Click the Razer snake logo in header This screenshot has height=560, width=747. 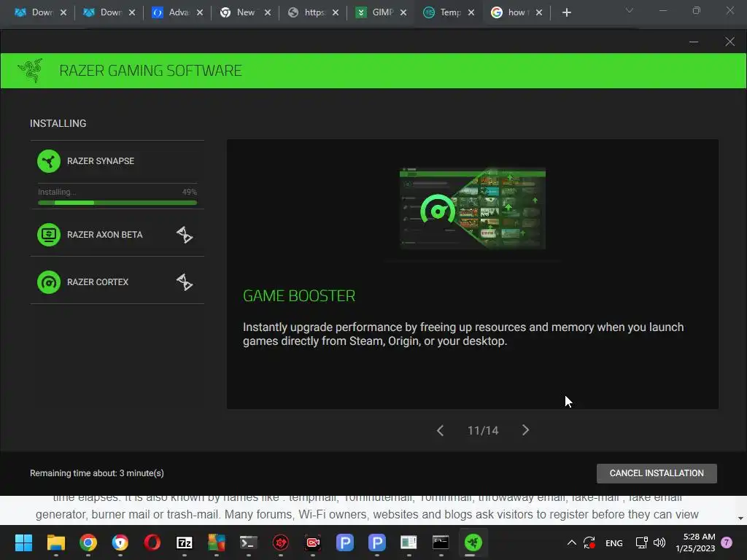point(30,71)
